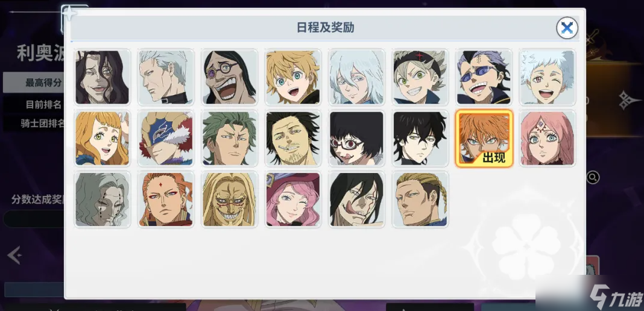The height and width of the screenshot is (311, 644).
Task: Select the orange-haired portrait marked 出现
Action: (484, 139)
